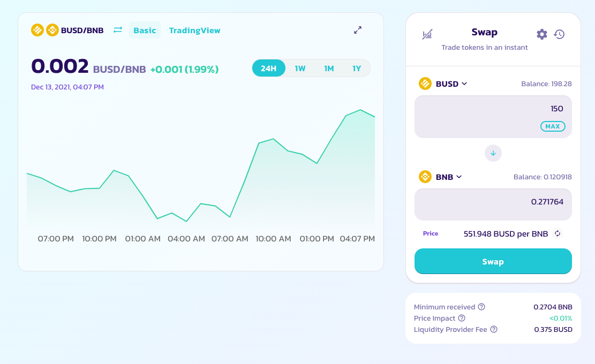Click the BNB Balance: 0.120918 text
595x364 pixels.
coord(543,177)
